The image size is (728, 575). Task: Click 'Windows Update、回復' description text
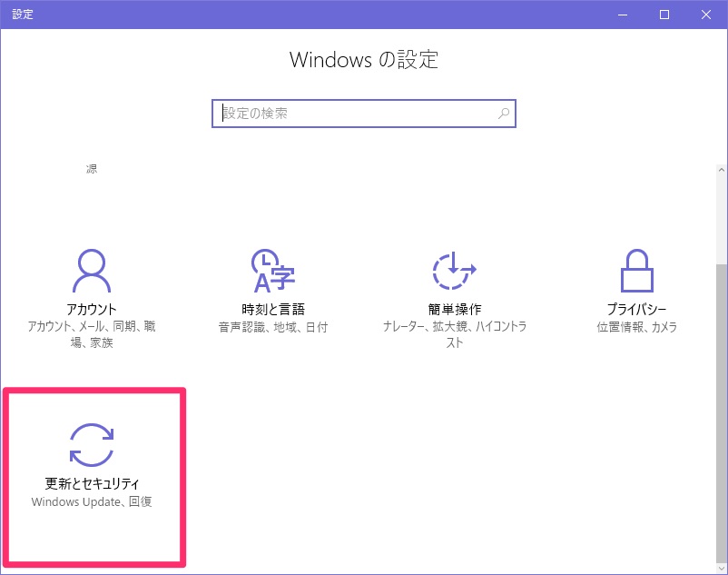point(92,501)
